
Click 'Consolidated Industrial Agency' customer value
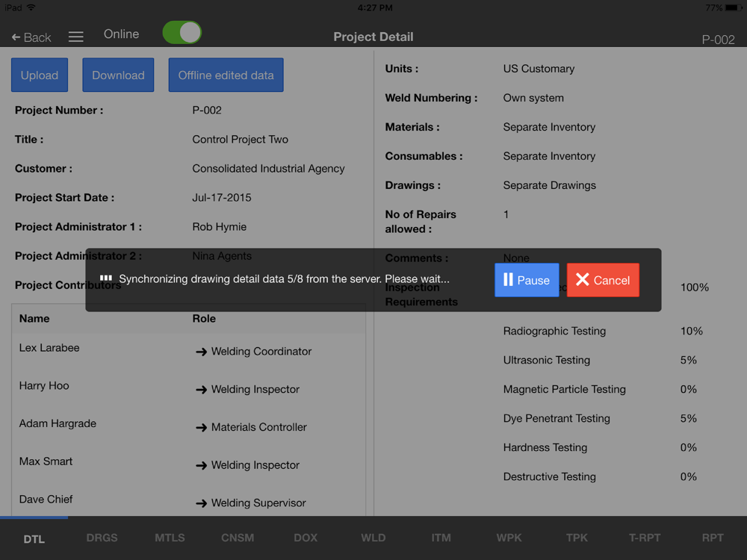[268, 169]
